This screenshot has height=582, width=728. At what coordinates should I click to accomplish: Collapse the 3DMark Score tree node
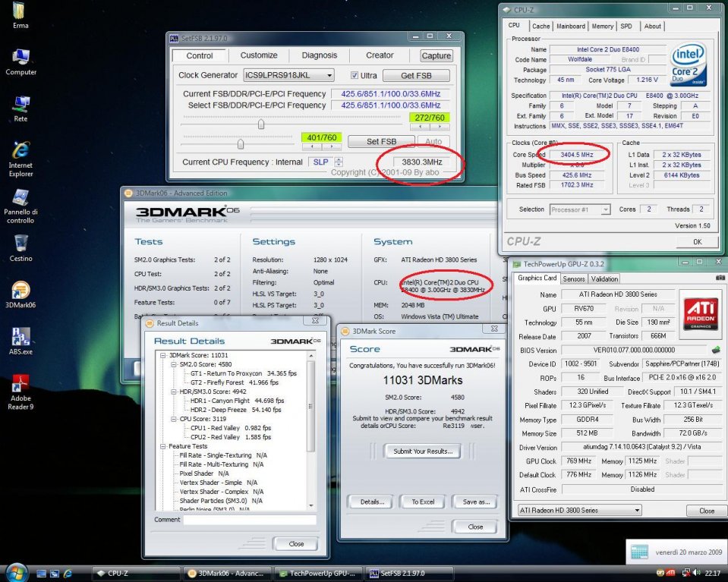click(163, 355)
